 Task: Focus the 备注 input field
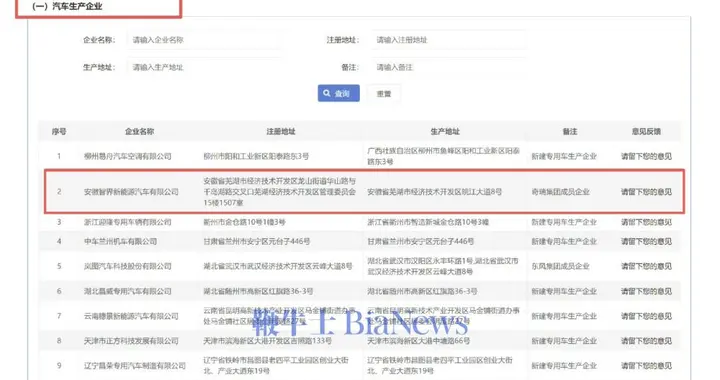(449, 67)
